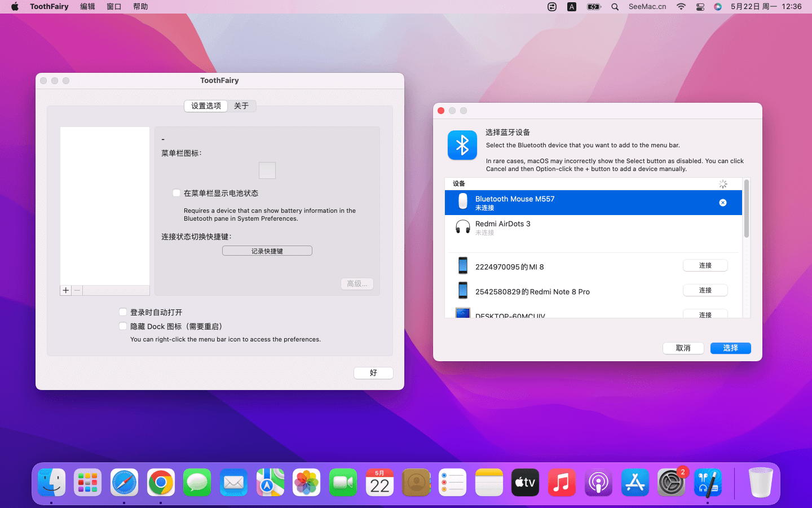
Task: Open 帮助 menu
Action: (140, 7)
